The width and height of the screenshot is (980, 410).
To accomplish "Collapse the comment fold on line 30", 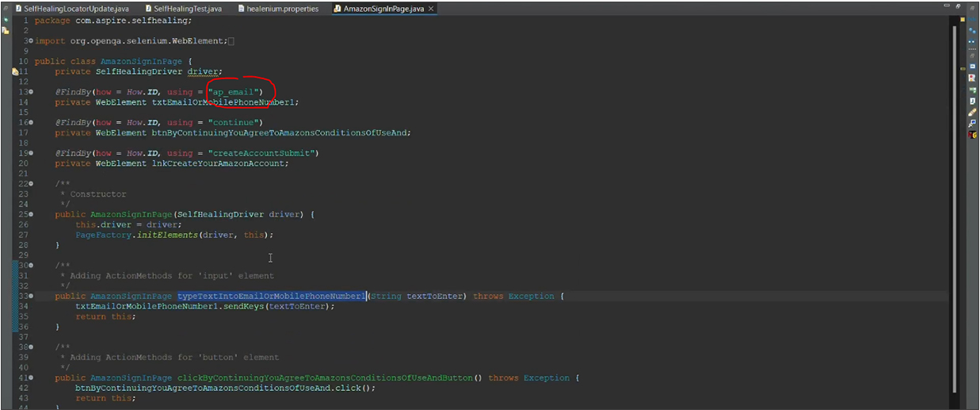I will tap(30, 266).
